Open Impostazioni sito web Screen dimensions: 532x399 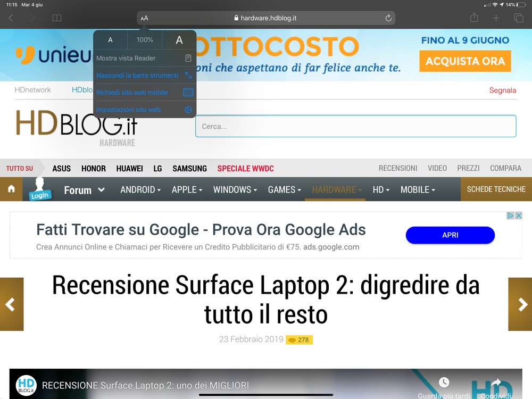coord(145,110)
